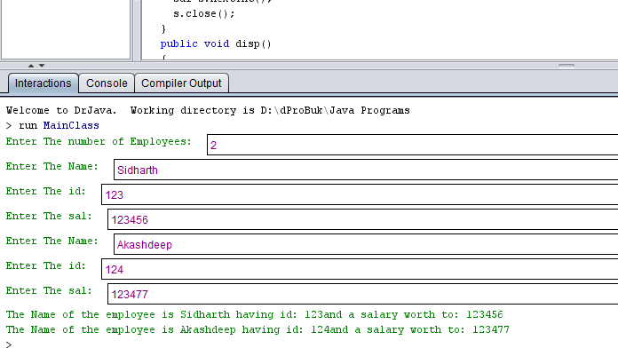Switch to the Interactions tab
The width and height of the screenshot is (618, 364).
[43, 83]
